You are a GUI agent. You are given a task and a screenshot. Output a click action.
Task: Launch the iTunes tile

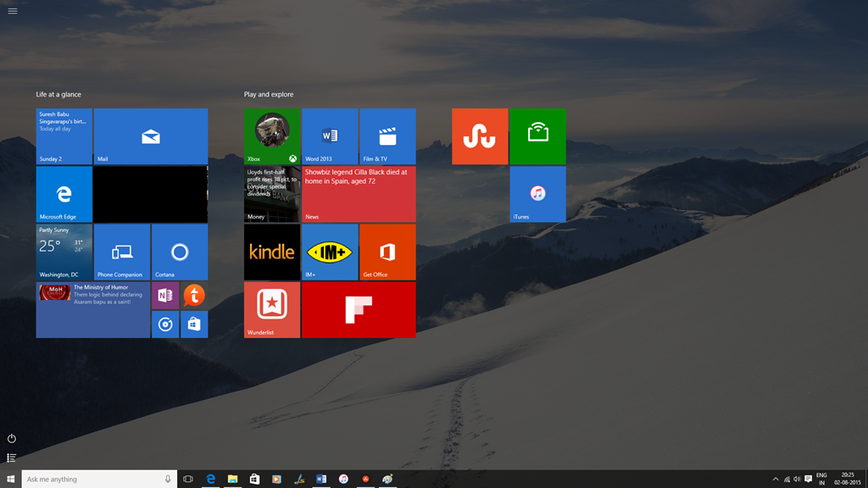(537, 194)
